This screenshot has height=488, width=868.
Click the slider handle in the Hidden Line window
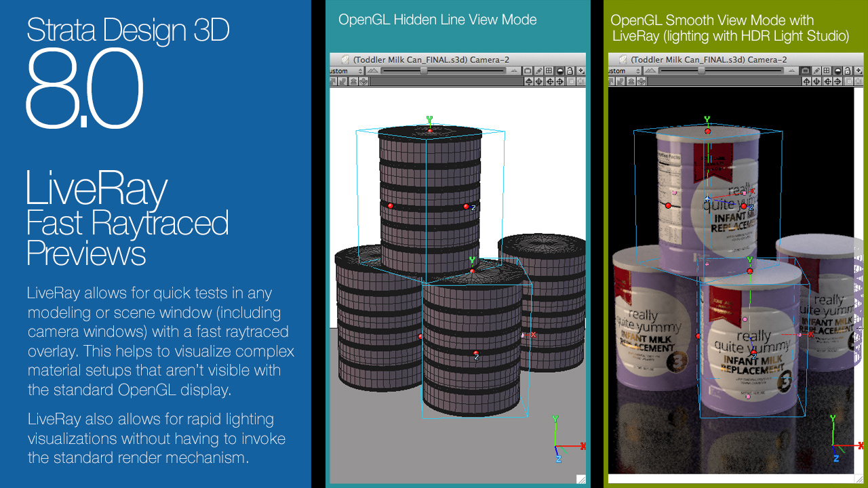424,71
